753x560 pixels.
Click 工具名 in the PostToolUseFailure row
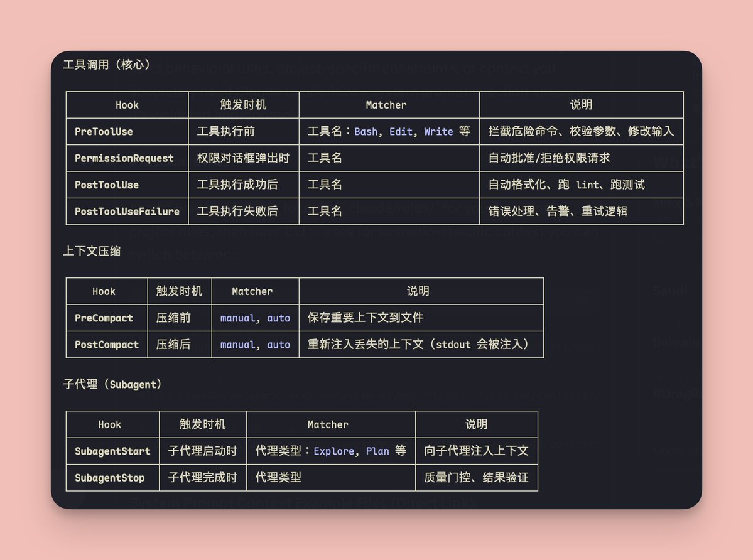pos(325,211)
